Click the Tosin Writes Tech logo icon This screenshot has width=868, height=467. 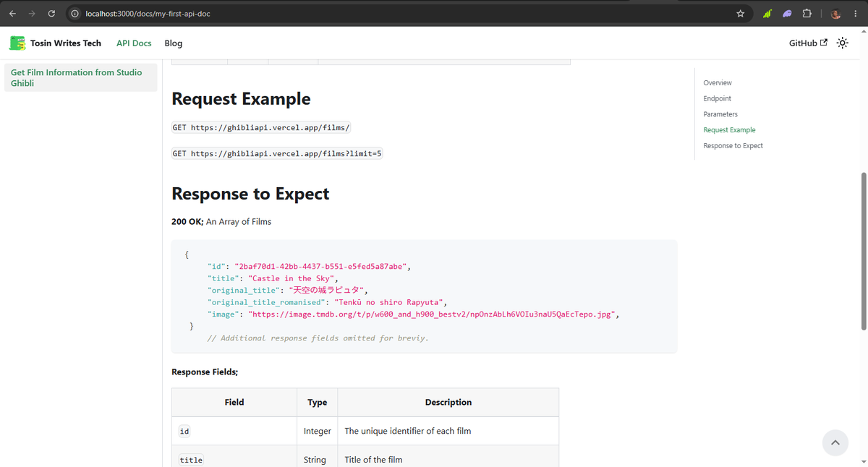pos(17,43)
